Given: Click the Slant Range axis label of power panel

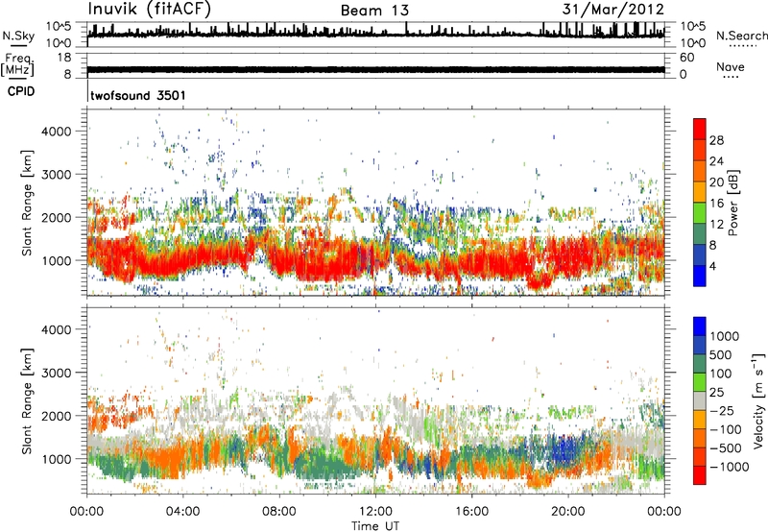Looking at the screenshot, I should 27,203.
